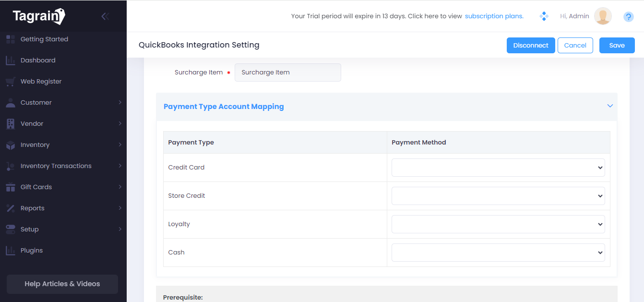This screenshot has height=302, width=644.
Task: Collapse the Payment Type Account Mapping section
Action: click(610, 106)
